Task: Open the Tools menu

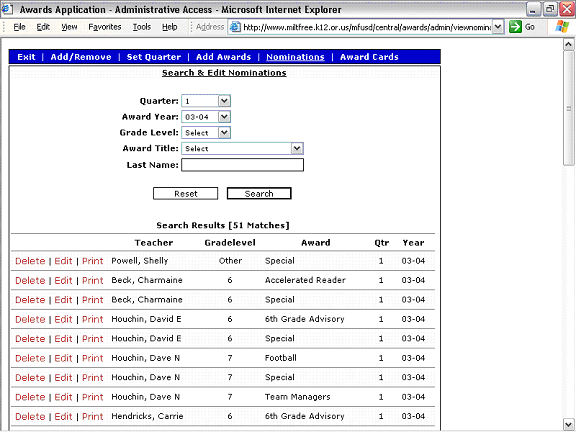Action: coord(142,27)
